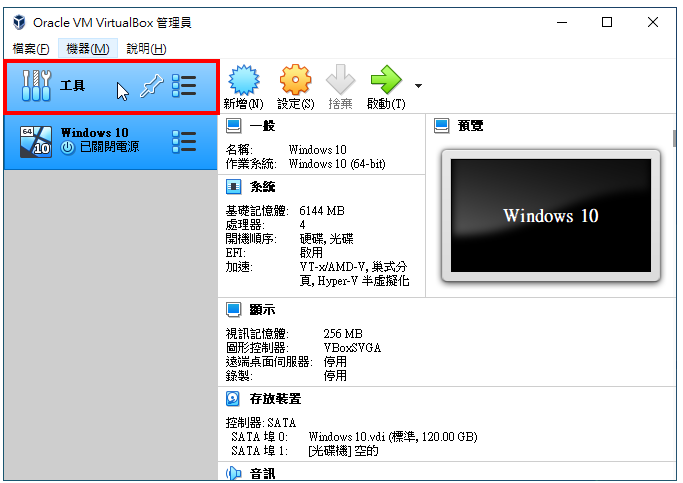Open the 說明(H) menu
The height and width of the screenshot is (483, 683).
point(146,48)
